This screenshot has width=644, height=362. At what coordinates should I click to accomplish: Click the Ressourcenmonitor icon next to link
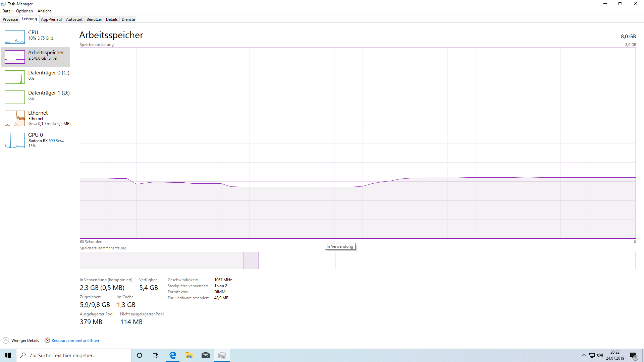coord(47,340)
